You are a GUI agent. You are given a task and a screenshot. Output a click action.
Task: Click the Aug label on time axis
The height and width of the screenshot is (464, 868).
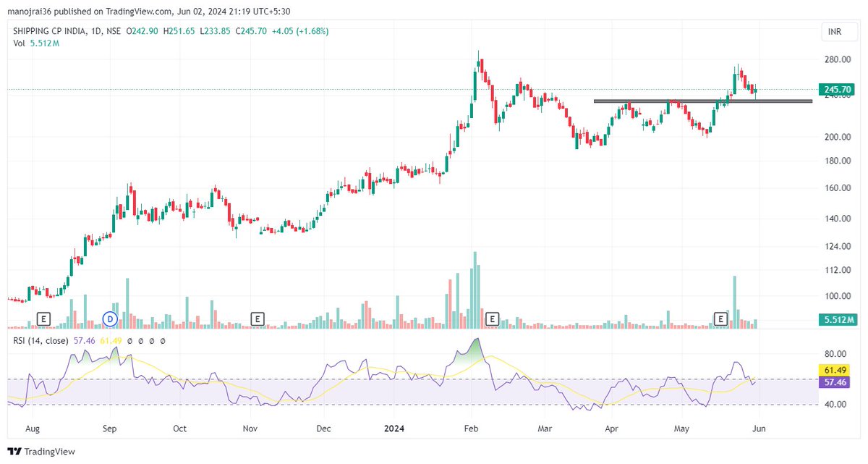pyautogui.click(x=33, y=429)
